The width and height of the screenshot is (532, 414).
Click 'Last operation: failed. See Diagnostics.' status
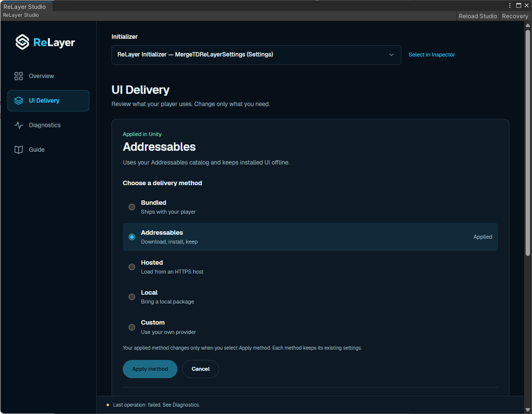tap(156, 405)
